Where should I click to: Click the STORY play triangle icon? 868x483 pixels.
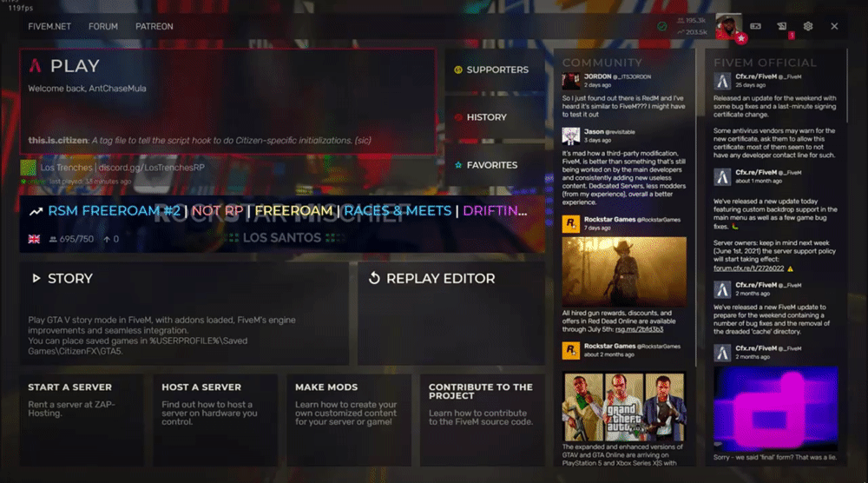[x=36, y=279]
